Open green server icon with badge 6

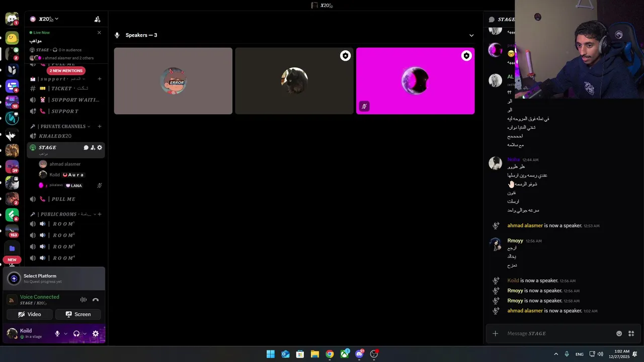(x=12, y=215)
